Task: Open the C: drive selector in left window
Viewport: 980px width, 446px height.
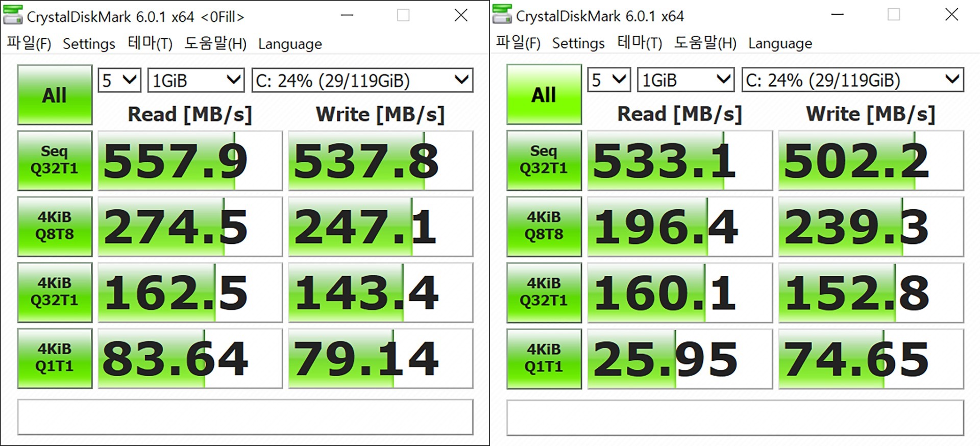Action: pos(362,81)
